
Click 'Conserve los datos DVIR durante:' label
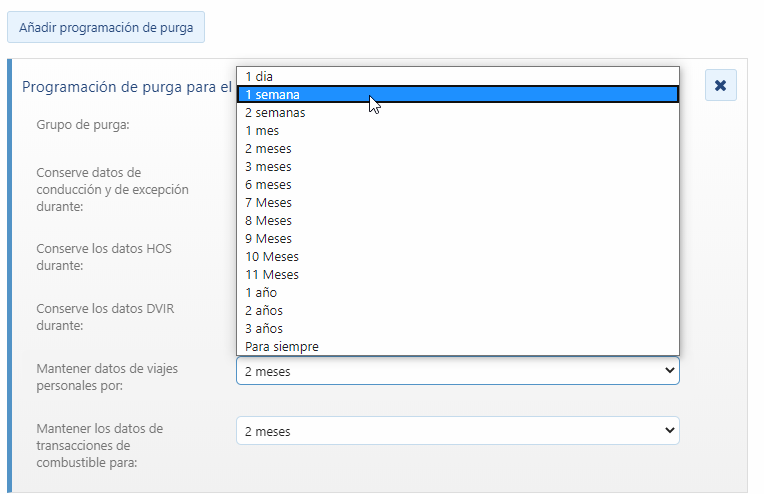point(105,317)
